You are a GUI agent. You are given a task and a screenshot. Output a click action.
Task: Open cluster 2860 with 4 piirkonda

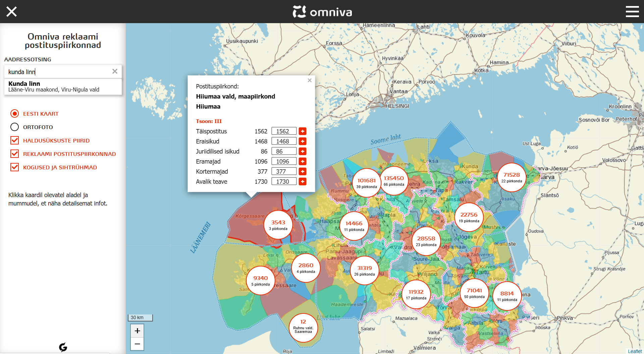click(x=306, y=268)
